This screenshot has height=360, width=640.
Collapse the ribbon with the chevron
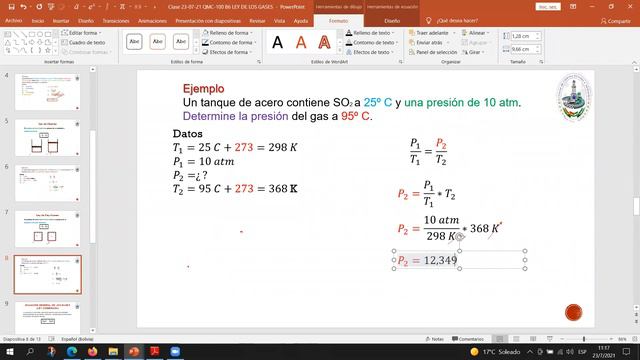[x=634, y=62]
